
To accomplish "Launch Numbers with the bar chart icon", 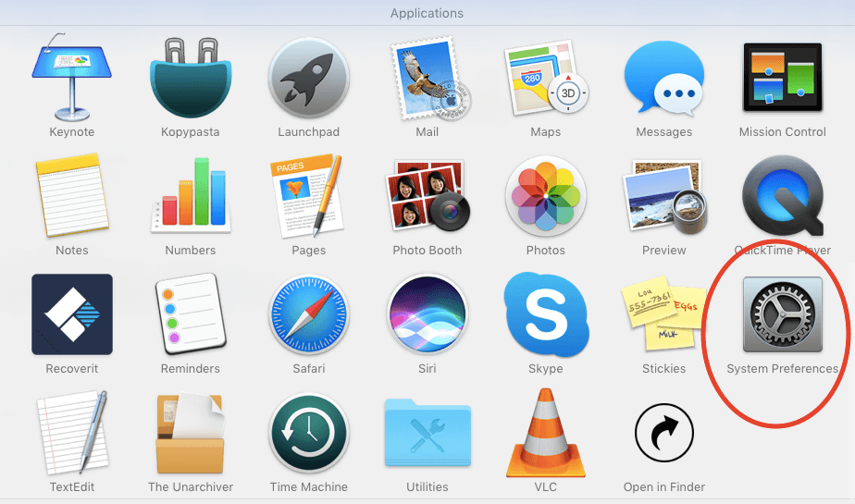I will (x=191, y=196).
